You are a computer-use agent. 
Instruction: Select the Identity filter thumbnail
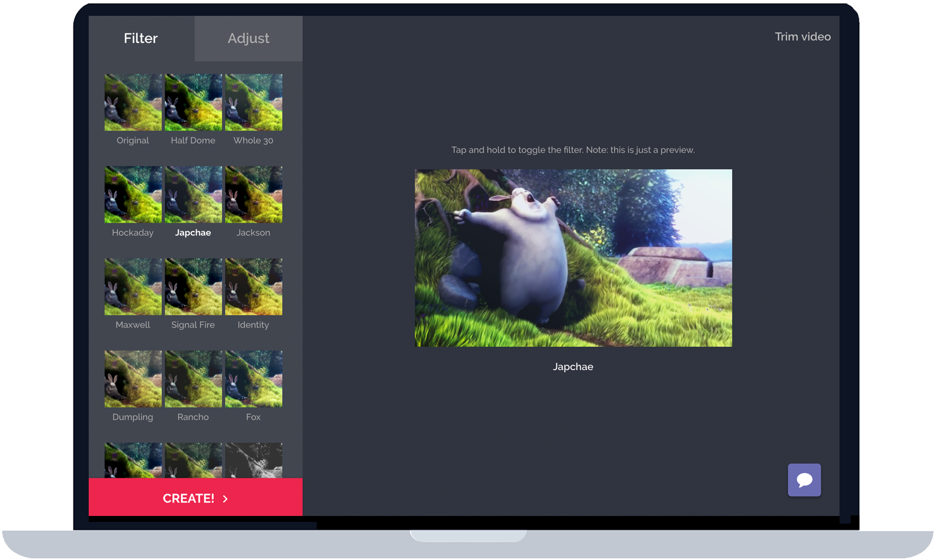coord(253,287)
